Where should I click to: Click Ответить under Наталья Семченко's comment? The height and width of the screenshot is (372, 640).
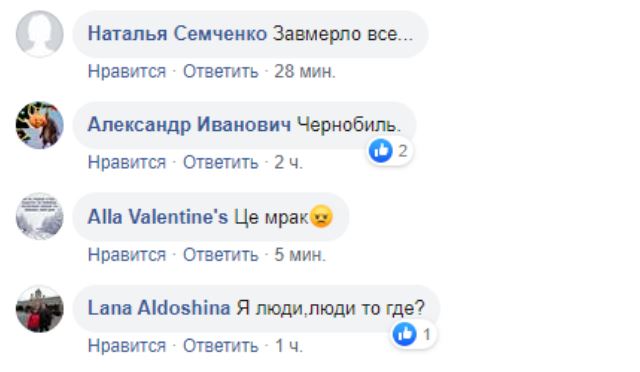[220, 71]
